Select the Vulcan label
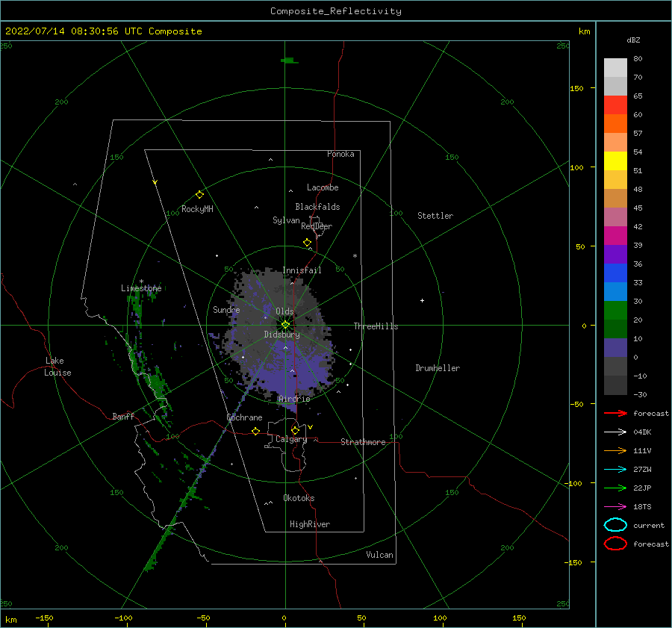 pos(380,555)
